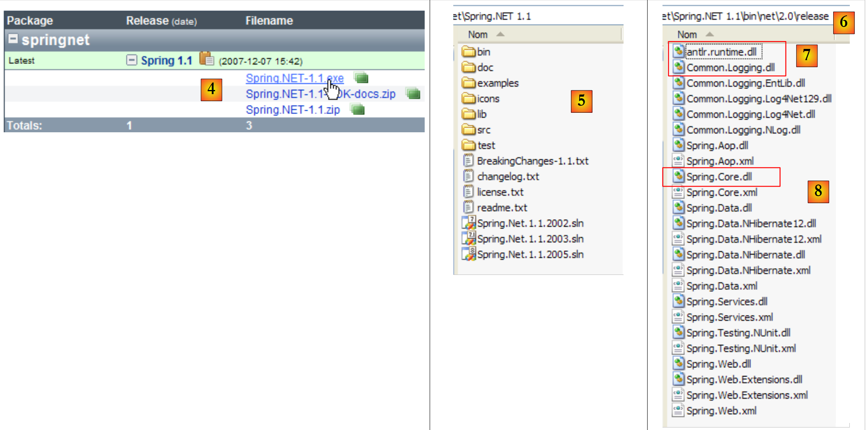Click green download icon next to Spring.NET-1.1.exe

tap(361, 78)
